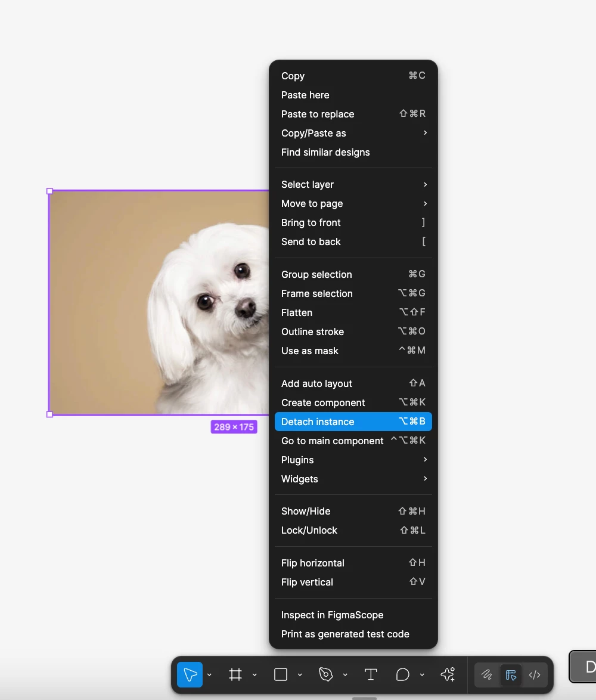Click Detach instance
Viewport: 596px width, 700px height.
tap(353, 422)
